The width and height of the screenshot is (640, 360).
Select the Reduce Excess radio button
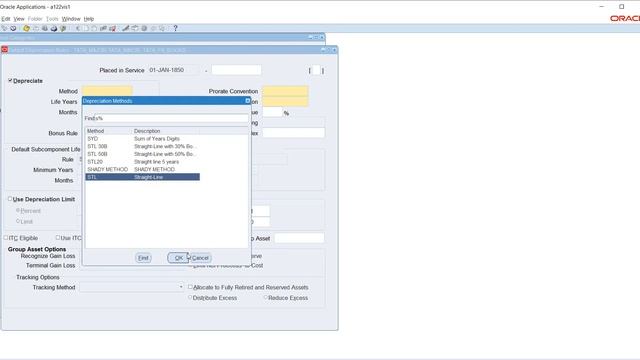click(x=266, y=298)
